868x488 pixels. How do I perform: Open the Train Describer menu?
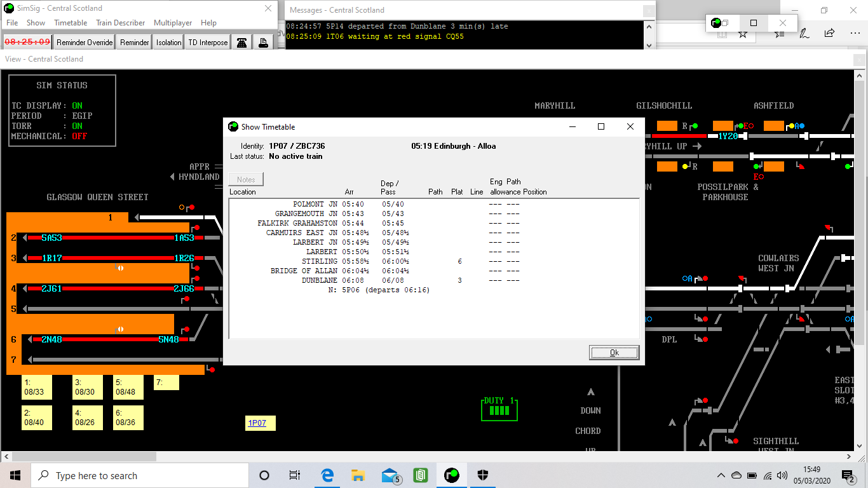click(x=121, y=22)
